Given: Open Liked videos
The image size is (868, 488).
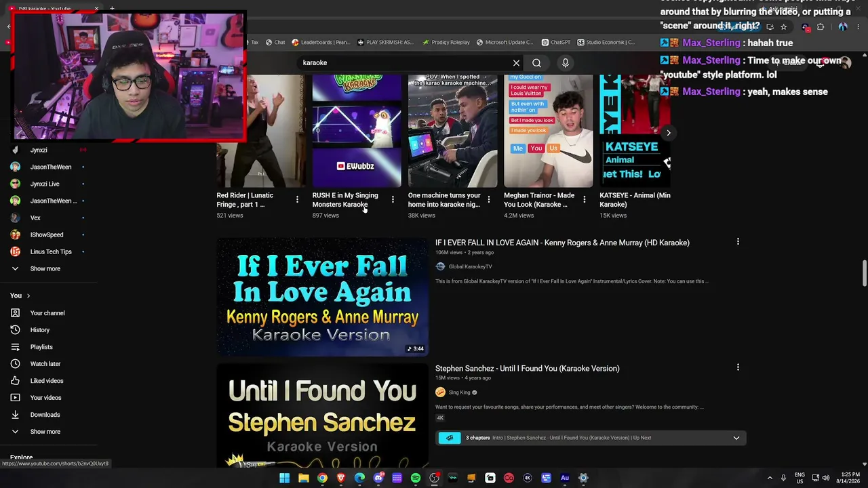Looking at the screenshot, I should pos(46,381).
